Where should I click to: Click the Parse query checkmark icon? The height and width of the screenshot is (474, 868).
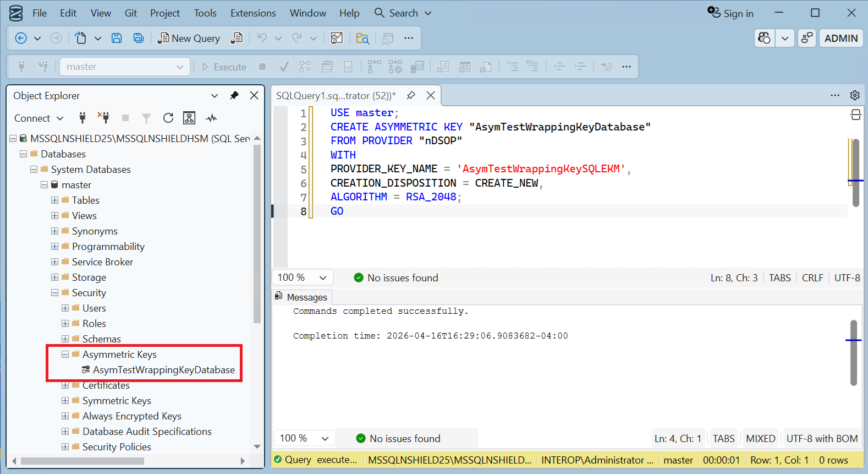[284, 67]
